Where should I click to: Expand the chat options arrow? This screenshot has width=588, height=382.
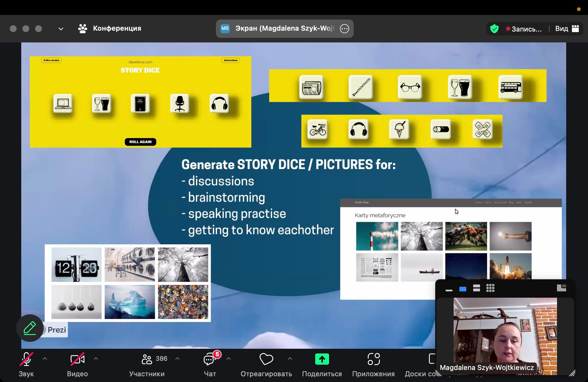[229, 358]
